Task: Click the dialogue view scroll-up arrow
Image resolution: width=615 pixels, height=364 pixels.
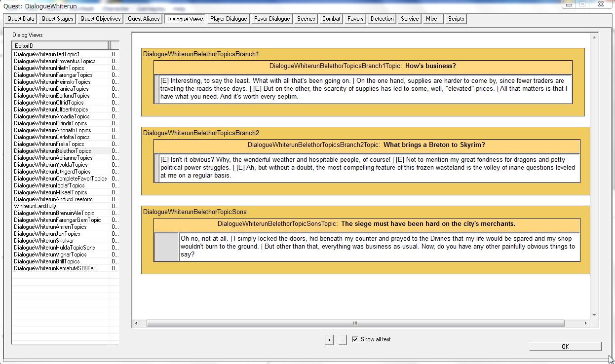Action: 594,37
